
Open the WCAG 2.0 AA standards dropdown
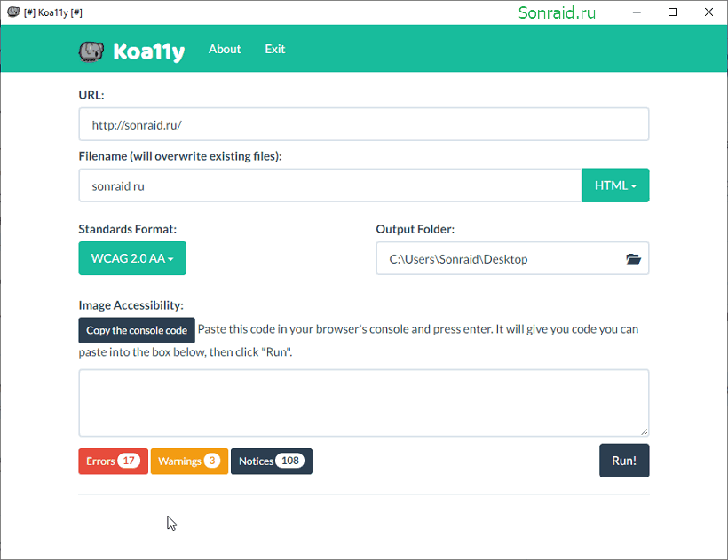pos(132,258)
